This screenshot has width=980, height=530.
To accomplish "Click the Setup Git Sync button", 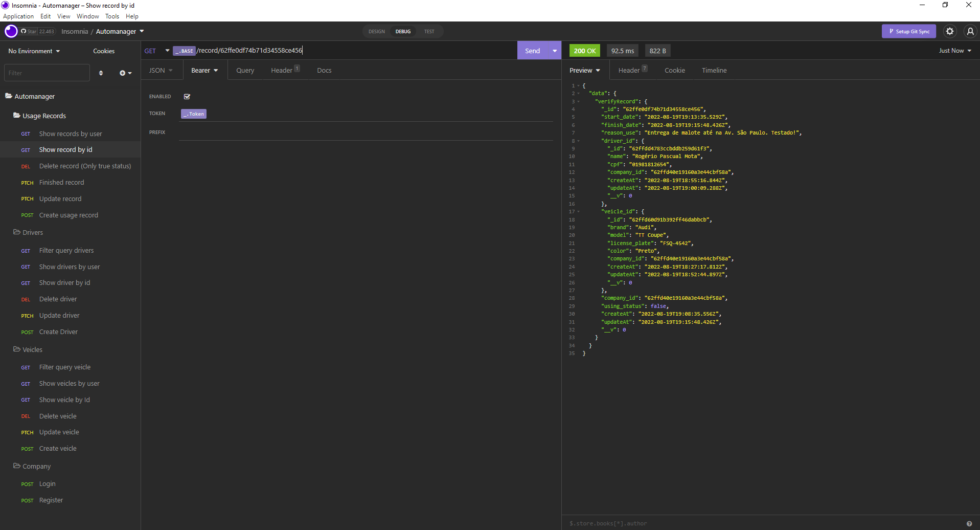I will [908, 31].
